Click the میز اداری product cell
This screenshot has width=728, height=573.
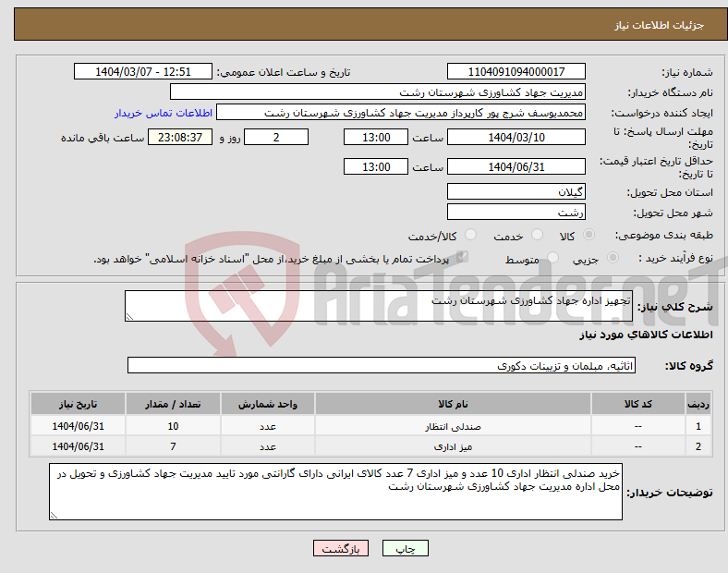453,446
